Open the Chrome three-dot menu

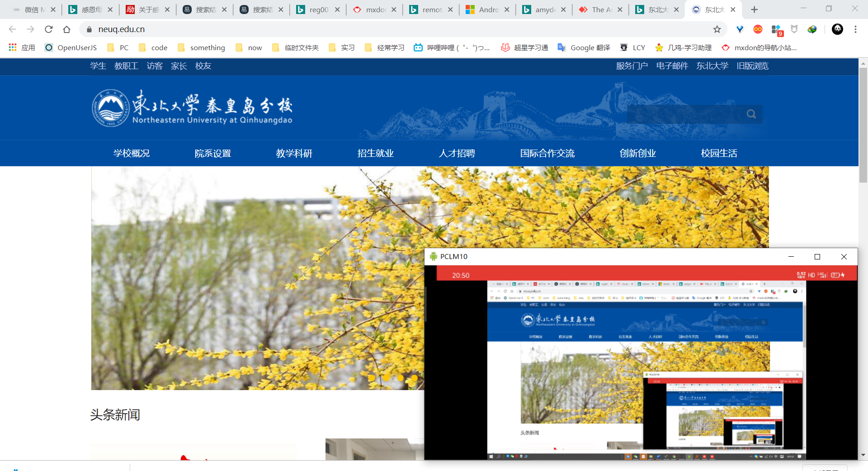pos(855,29)
